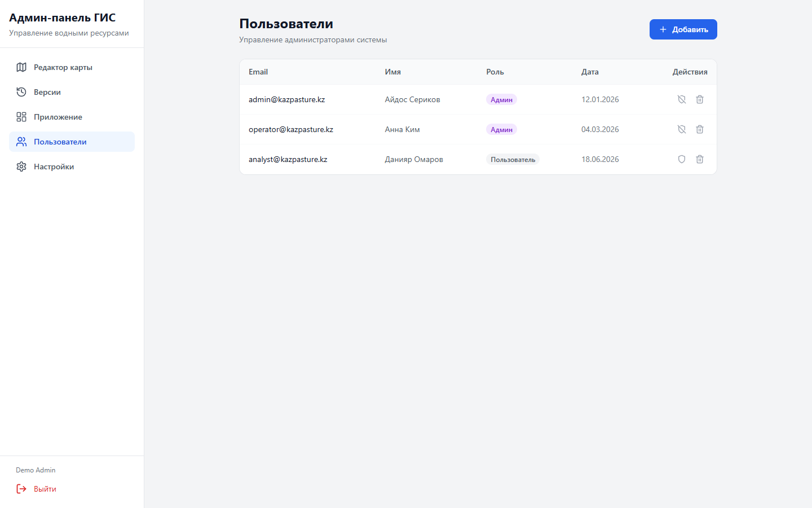Select the logout arrow icon beside Выйти

21,489
